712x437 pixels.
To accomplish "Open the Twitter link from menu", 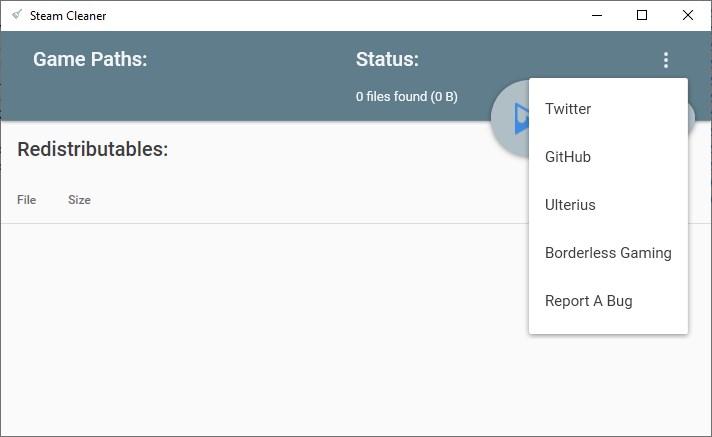I will click(x=568, y=109).
